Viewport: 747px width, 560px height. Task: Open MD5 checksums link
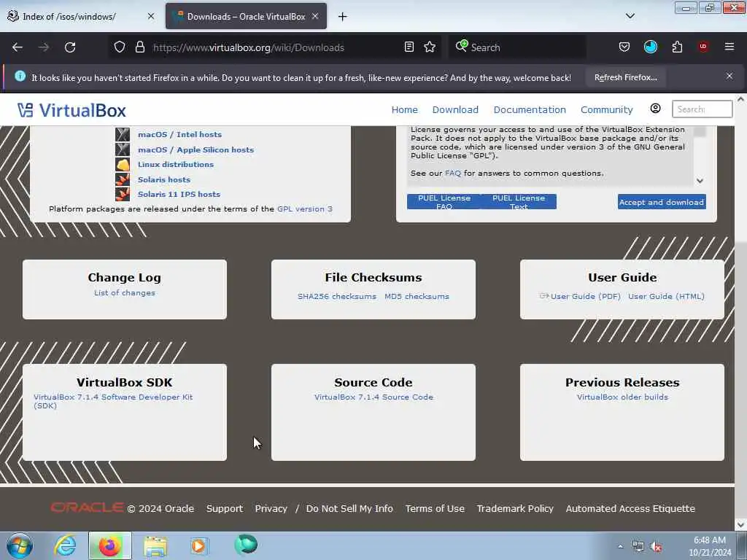tap(417, 296)
